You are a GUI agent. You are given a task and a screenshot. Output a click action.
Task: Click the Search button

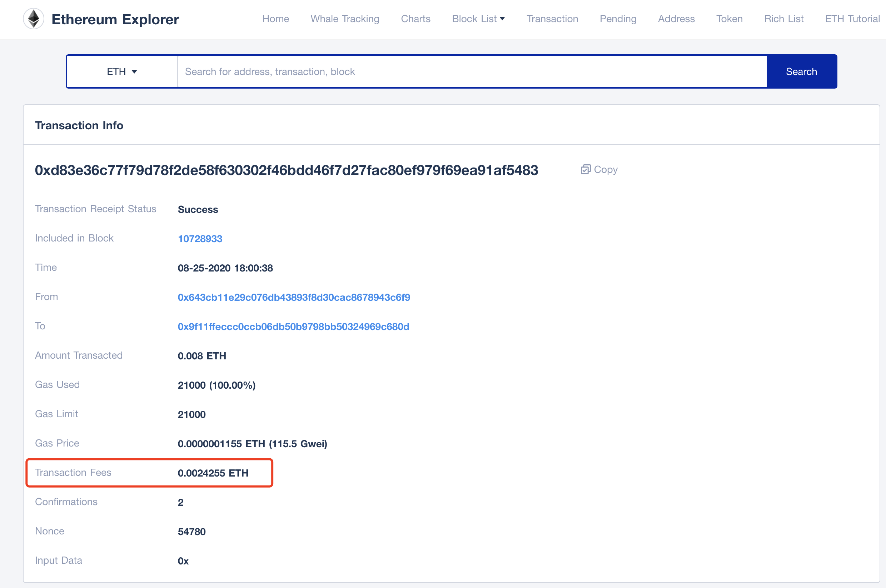tap(801, 72)
